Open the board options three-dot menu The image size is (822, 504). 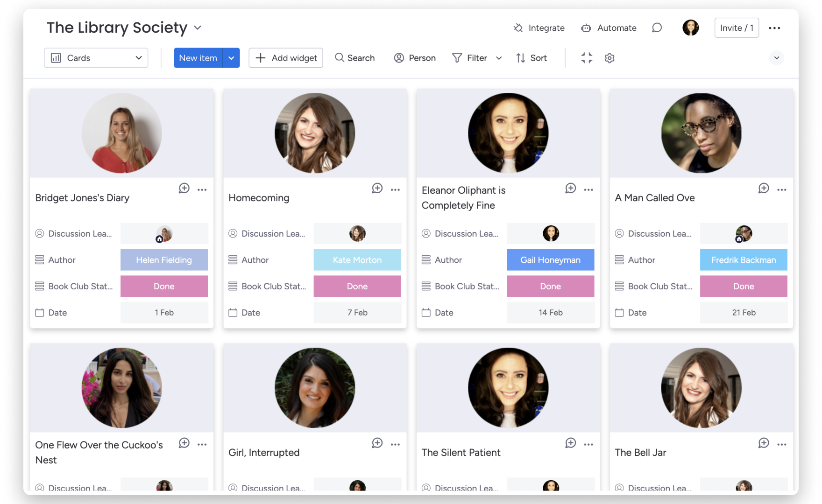point(774,28)
